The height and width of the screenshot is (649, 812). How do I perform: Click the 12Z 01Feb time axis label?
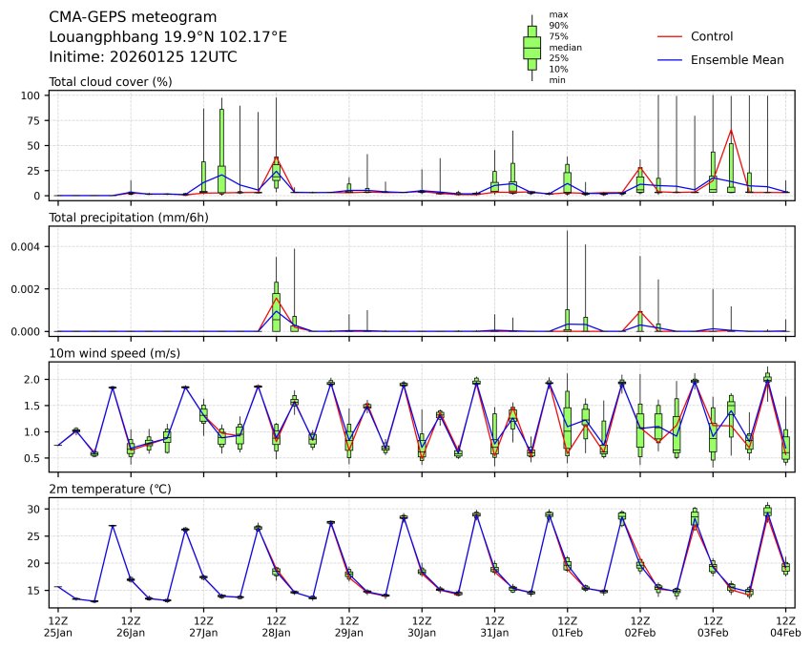pyautogui.click(x=567, y=626)
